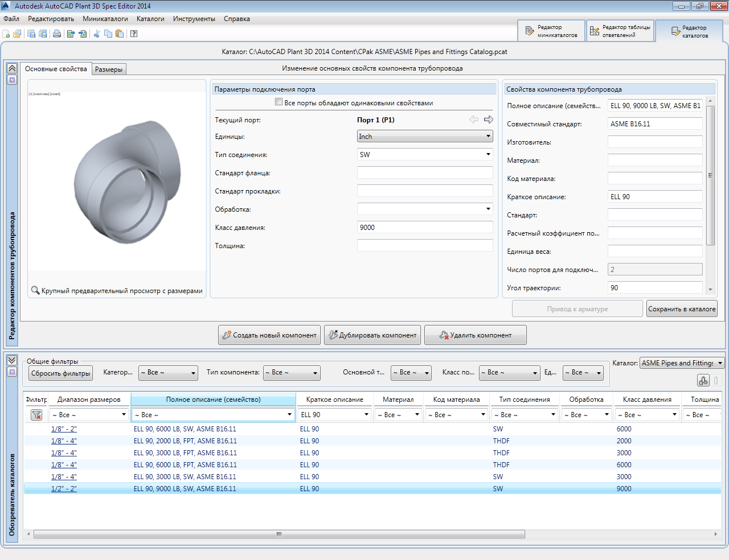Viewport: 729px width, 560px height.
Task: Click the pipe fittings view icon
Action: pyautogui.click(x=703, y=381)
